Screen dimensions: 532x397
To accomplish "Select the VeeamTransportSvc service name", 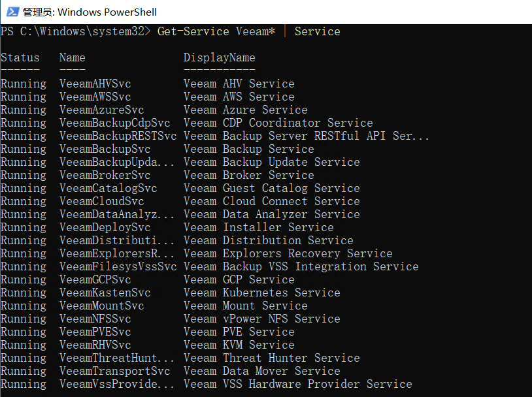I will [x=114, y=370].
